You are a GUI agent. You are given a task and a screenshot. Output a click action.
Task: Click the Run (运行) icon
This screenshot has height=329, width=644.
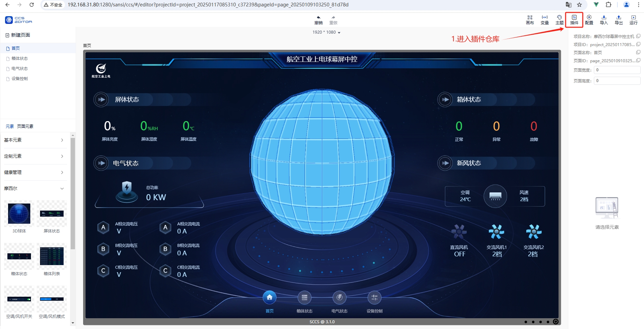[634, 20]
